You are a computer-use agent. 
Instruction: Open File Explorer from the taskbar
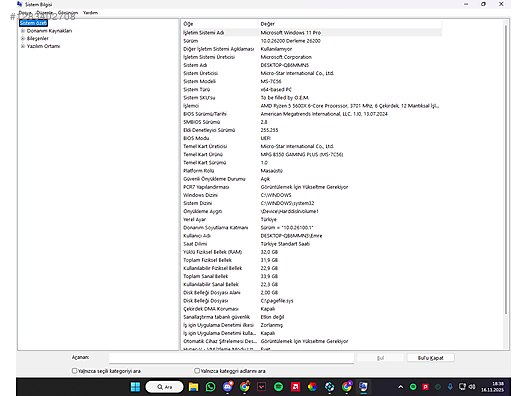click(x=193, y=387)
